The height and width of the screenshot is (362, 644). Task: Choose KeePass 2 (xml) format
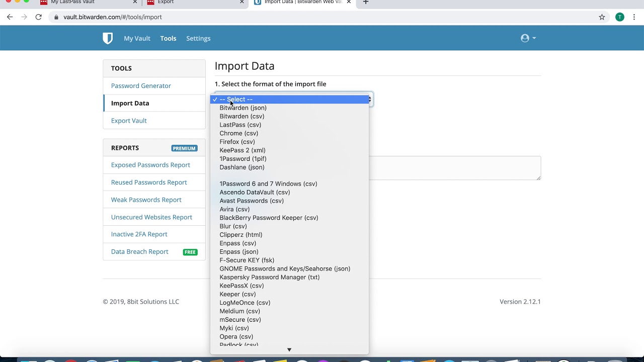pyautogui.click(x=289, y=150)
